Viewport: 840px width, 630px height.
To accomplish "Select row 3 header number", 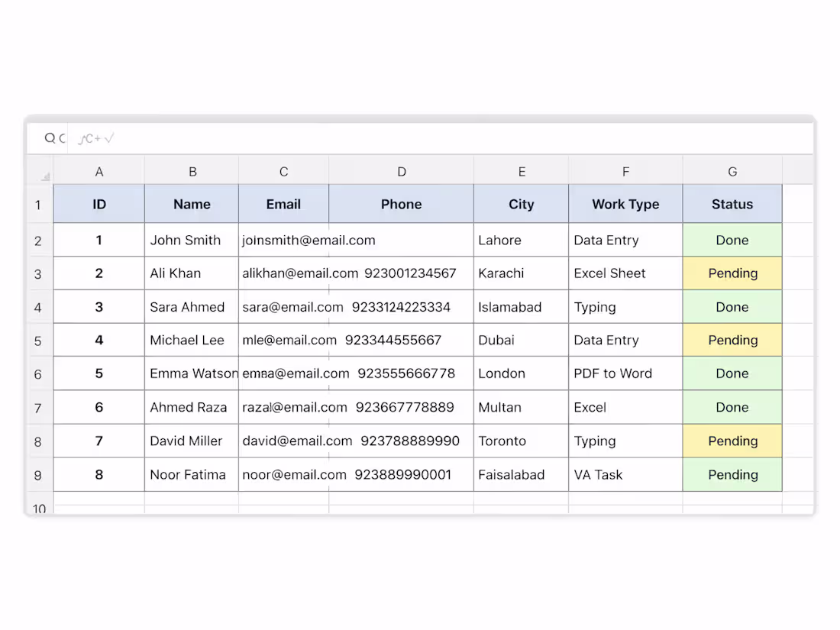I will tap(38, 273).
